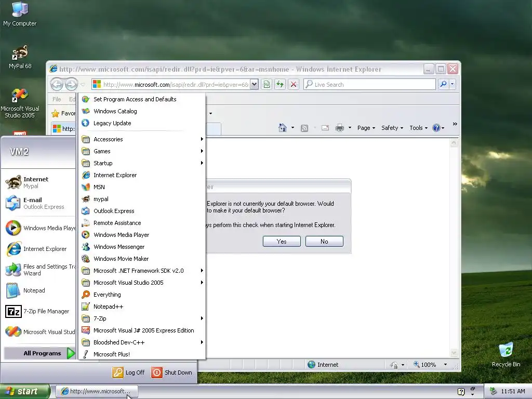This screenshot has height=399, width=532.
Task: Click the Live Search magnifier button
Action: [443, 84]
